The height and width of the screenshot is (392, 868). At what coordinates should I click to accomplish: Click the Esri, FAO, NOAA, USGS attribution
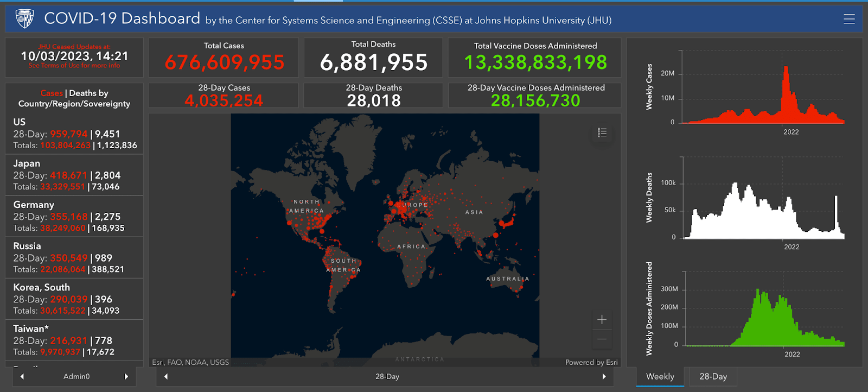point(190,362)
